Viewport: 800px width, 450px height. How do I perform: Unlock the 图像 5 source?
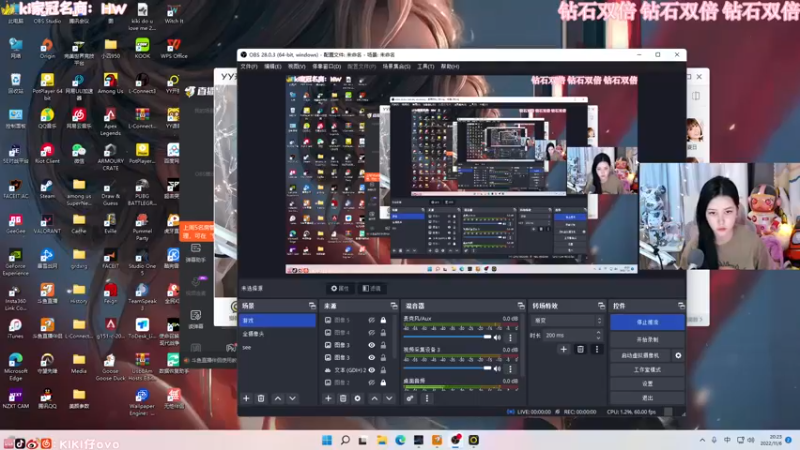click(383, 320)
